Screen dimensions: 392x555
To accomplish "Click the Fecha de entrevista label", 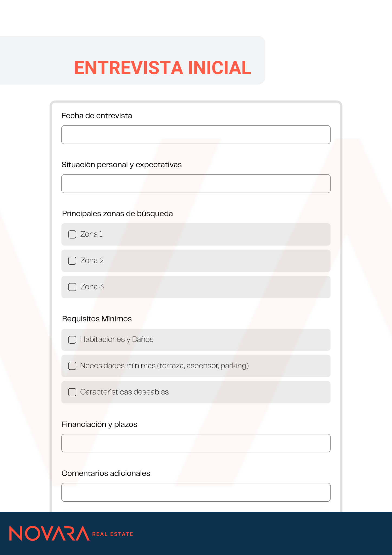I will pyautogui.click(x=97, y=116).
